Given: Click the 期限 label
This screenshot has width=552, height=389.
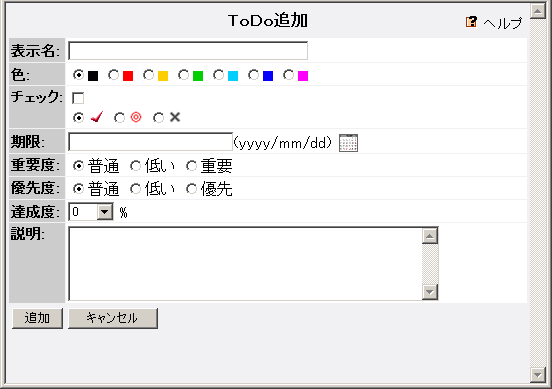Looking at the screenshot, I should pos(27,142).
